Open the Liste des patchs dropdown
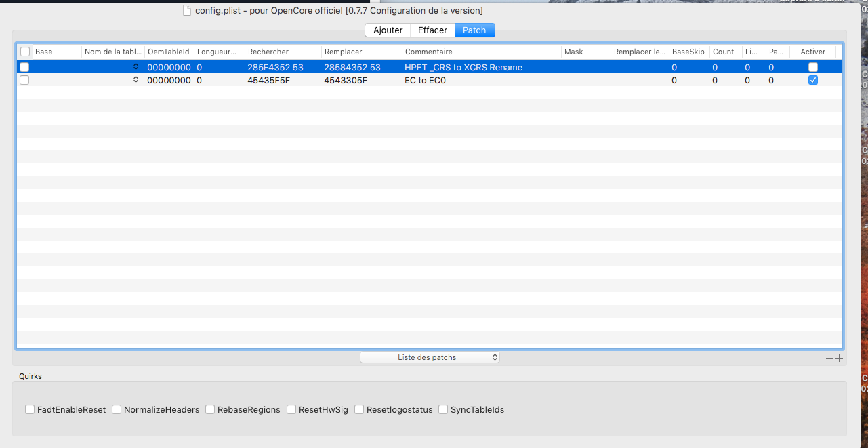 [430, 357]
